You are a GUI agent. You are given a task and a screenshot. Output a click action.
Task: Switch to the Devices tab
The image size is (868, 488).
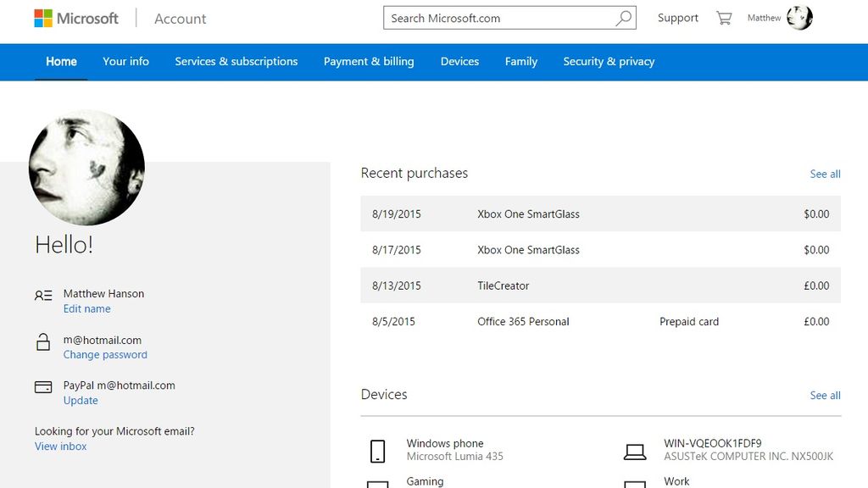click(x=459, y=61)
